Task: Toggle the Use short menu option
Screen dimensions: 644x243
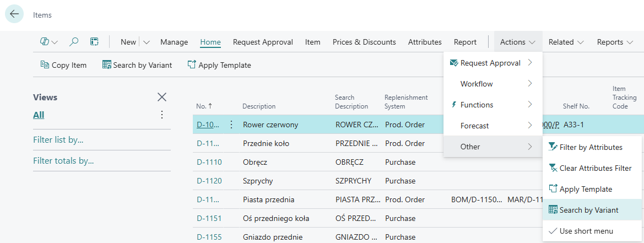Action: [x=586, y=231]
